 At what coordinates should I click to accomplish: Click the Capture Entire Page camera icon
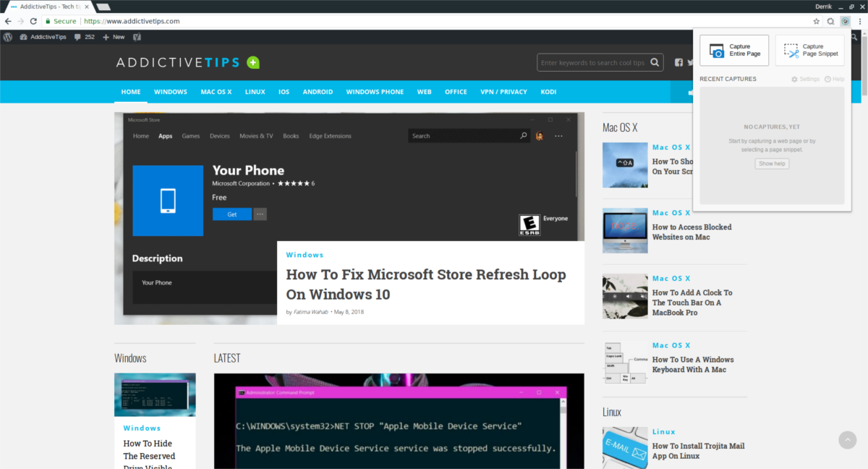coord(717,51)
